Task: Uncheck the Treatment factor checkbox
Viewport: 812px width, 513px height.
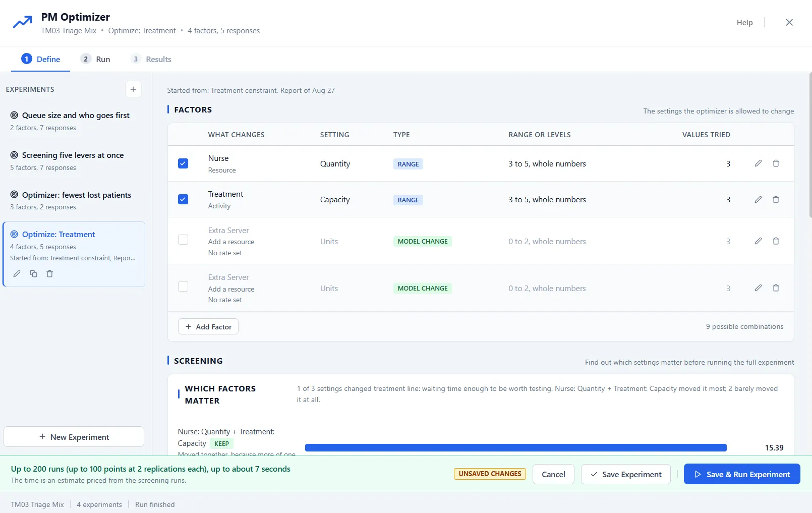Action: tap(183, 199)
